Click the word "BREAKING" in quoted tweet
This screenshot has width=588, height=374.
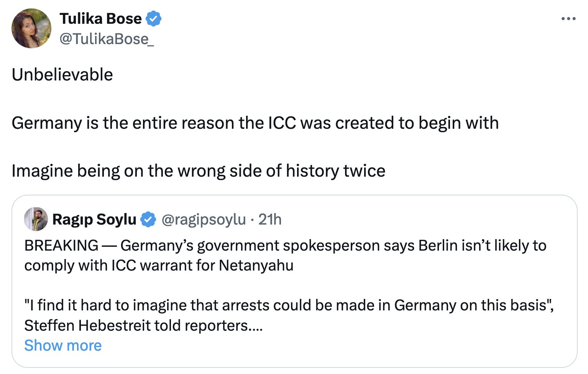click(61, 246)
